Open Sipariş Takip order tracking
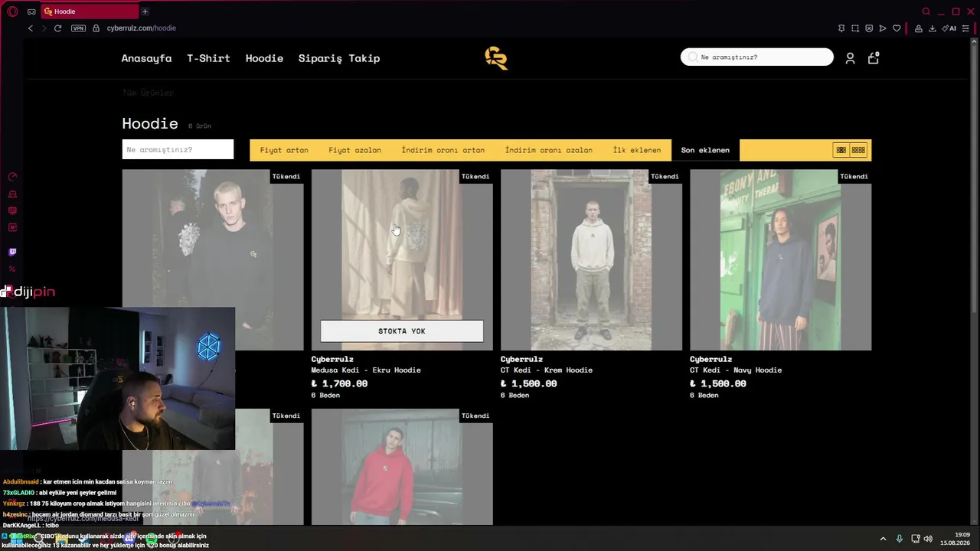This screenshot has width=980, height=551. coord(339,58)
